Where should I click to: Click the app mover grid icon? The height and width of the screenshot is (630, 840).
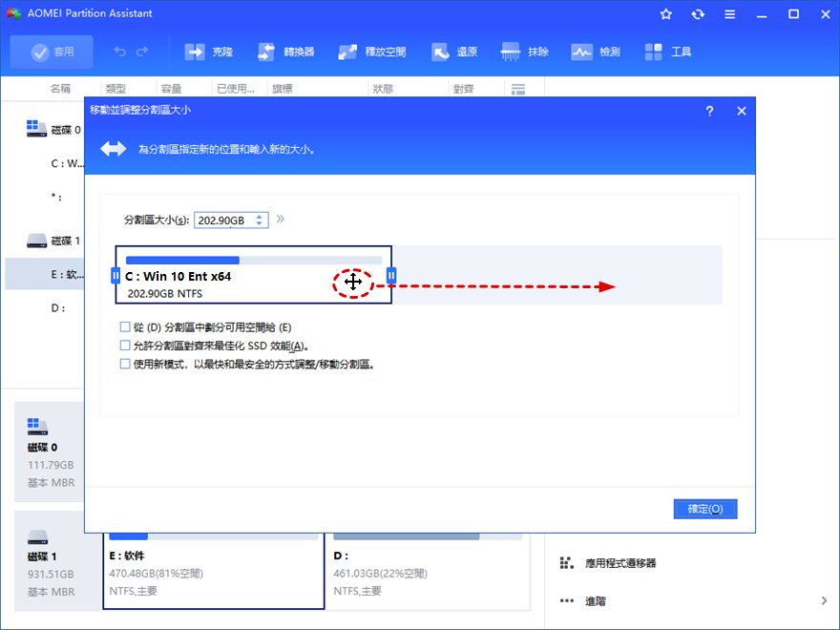567,563
